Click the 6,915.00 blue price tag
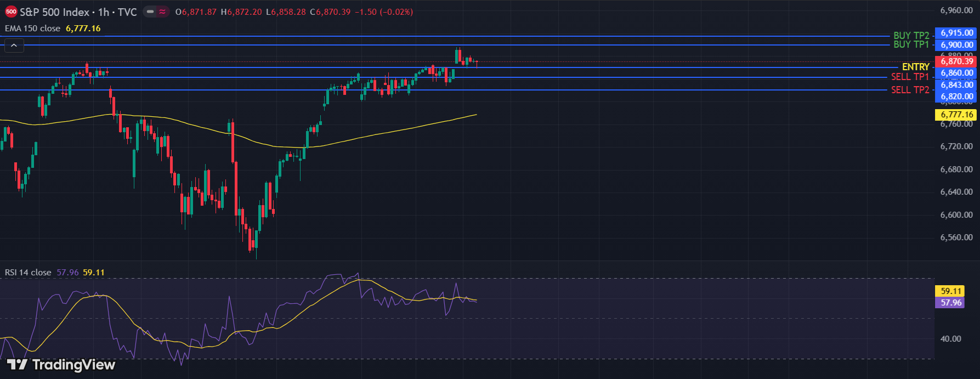The image size is (980, 379). (x=956, y=33)
